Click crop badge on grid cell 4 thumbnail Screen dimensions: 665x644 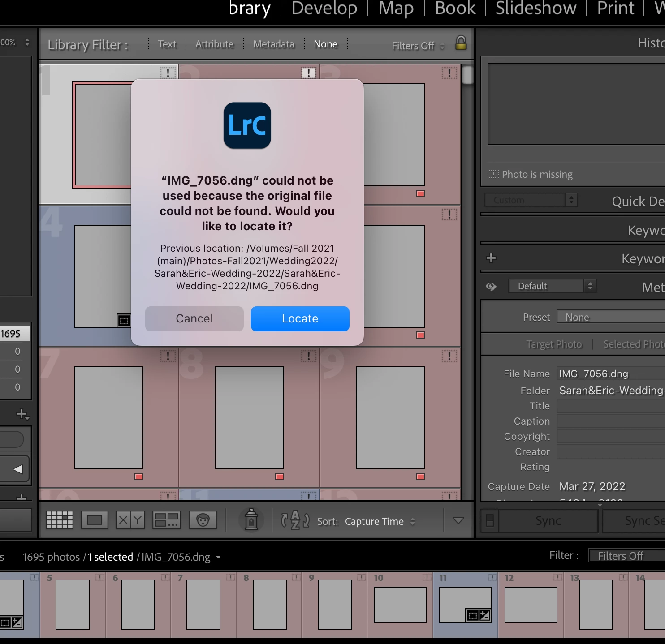(124, 320)
